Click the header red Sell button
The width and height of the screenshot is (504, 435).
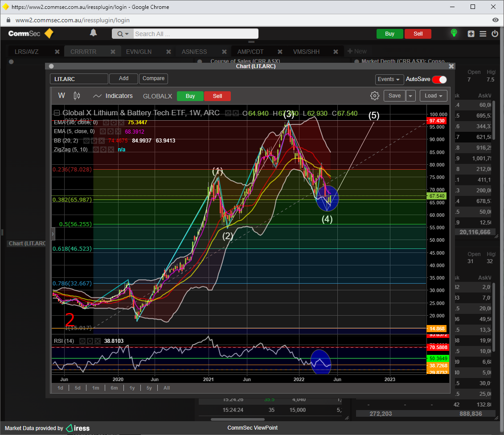(418, 34)
